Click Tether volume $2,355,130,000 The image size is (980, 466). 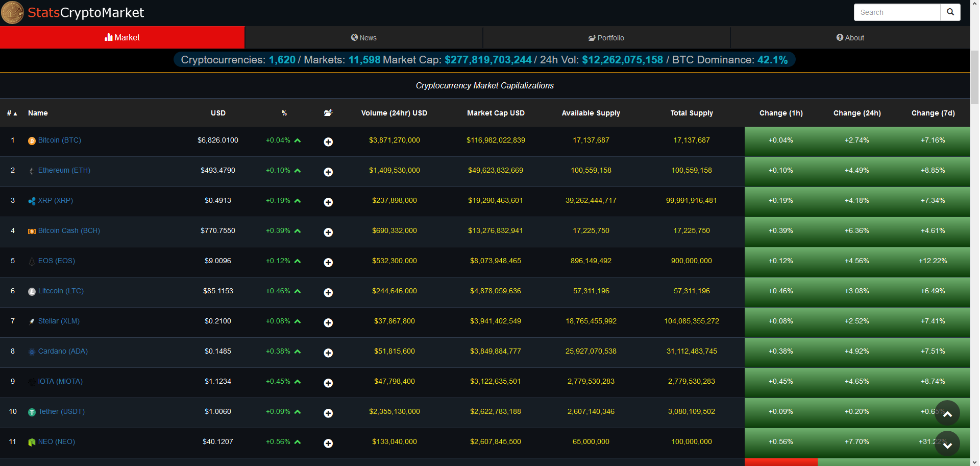(x=395, y=411)
